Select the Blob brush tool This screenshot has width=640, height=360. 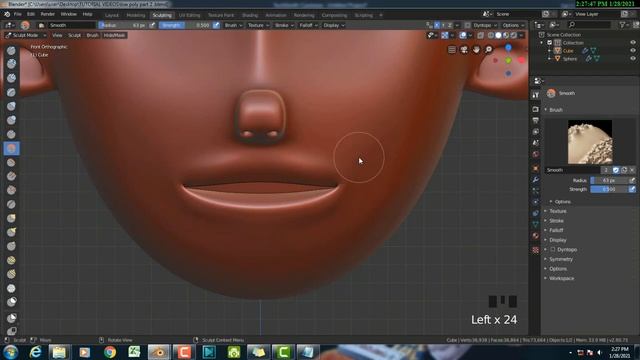click(x=11, y=120)
